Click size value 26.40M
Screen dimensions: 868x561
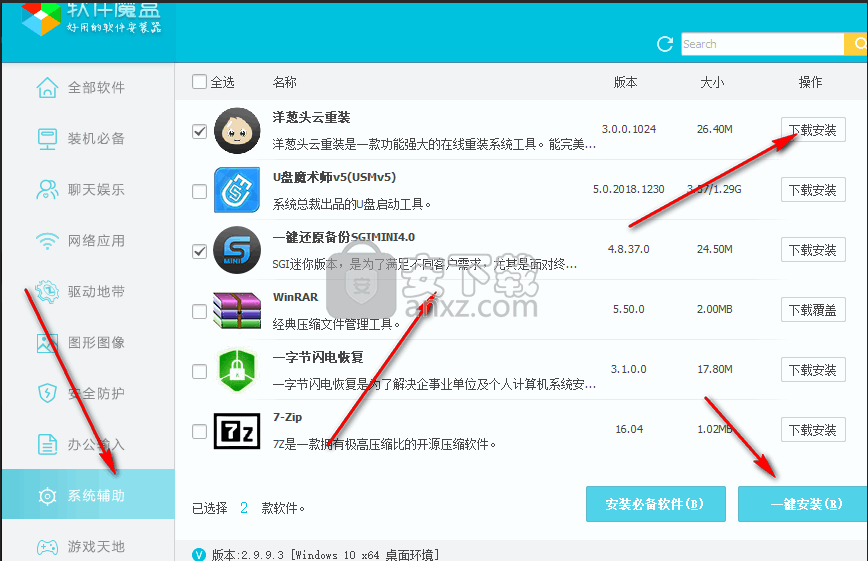coord(715,129)
